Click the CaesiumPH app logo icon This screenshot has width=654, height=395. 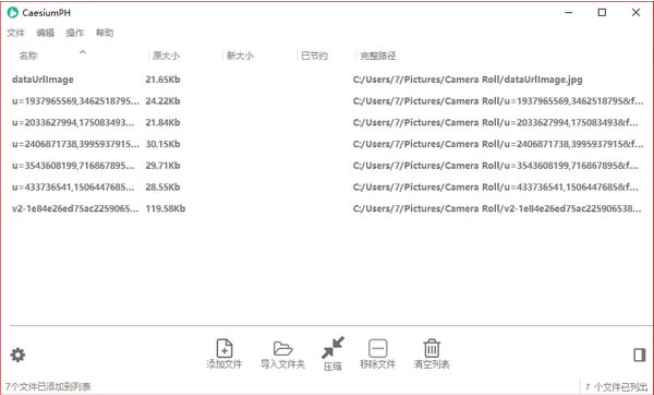(x=13, y=13)
